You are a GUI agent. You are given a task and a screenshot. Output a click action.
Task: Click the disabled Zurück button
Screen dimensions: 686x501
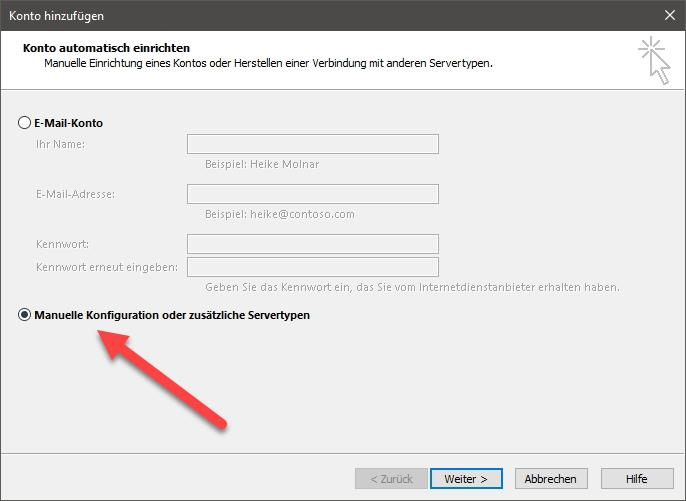pyautogui.click(x=391, y=479)
